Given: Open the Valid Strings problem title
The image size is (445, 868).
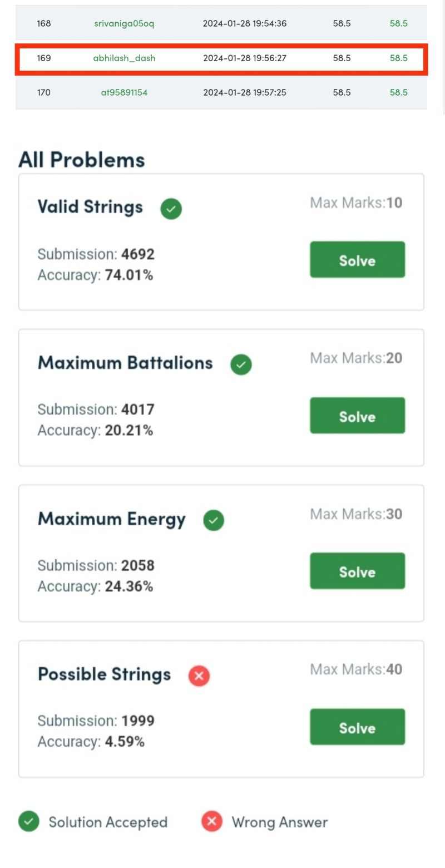Looking at the screenshot, I should [90, 207].
